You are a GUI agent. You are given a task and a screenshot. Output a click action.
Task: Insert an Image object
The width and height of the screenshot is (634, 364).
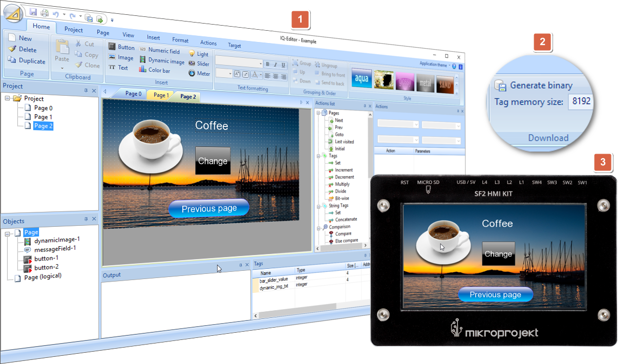pyautogui.click(x=121, y=57)
